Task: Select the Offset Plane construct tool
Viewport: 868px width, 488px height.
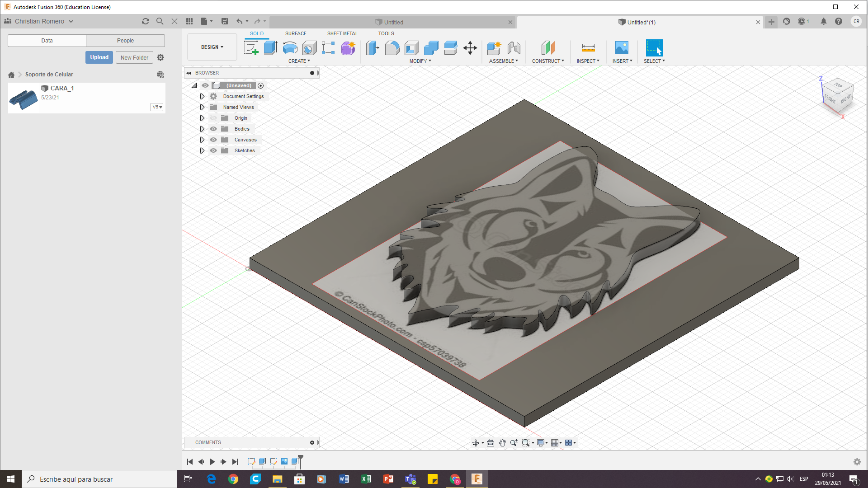Action: [548, 47]
